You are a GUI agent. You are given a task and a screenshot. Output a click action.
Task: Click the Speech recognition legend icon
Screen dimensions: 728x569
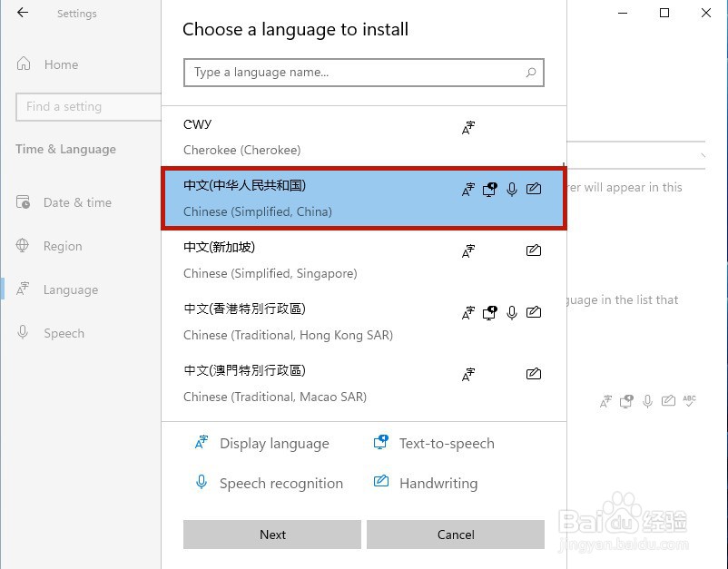tap(202, 482)
